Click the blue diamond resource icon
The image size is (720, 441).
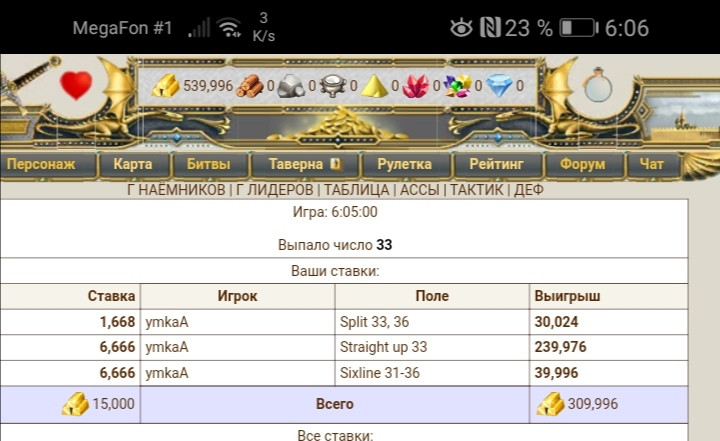coord(499,86)
